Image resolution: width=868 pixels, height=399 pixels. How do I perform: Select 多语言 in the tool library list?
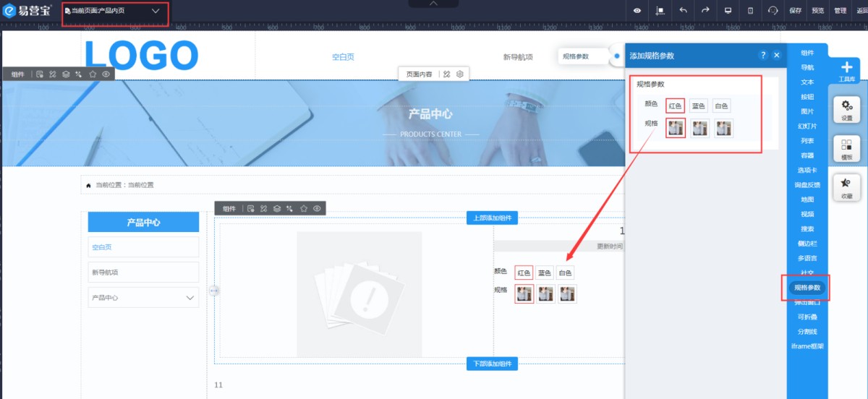[x=807, y=258]
